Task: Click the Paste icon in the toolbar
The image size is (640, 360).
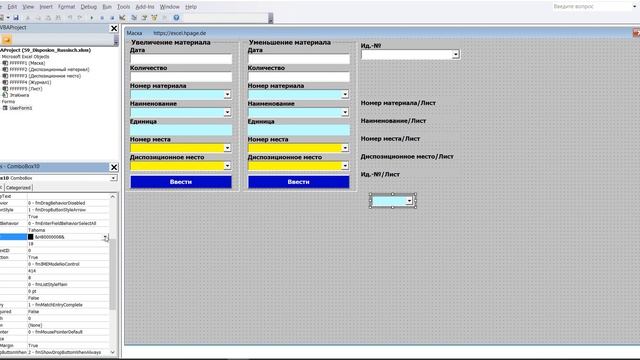Action: point(48,18)
